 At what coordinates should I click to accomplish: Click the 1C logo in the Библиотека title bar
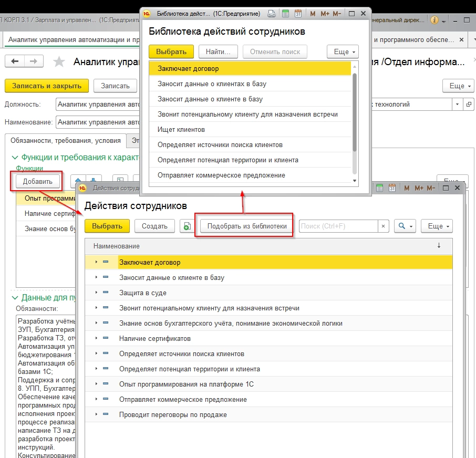point(147,14)
